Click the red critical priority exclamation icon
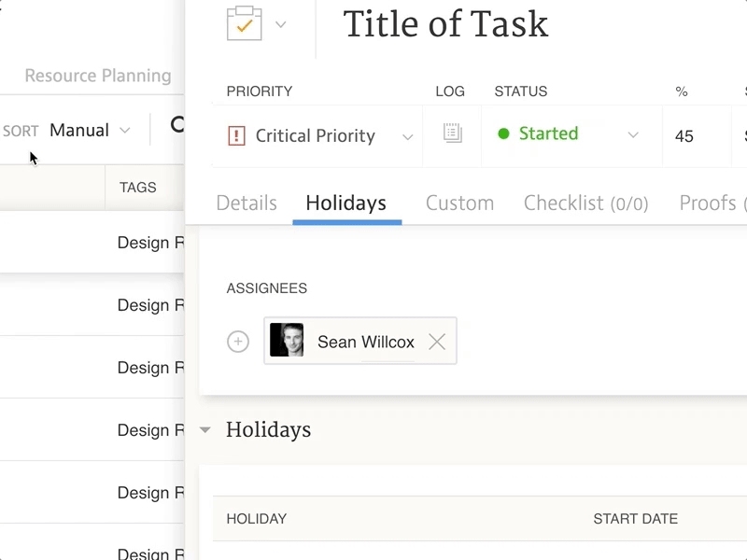Viewport: 747px width, 560px height. click(237, 135)
